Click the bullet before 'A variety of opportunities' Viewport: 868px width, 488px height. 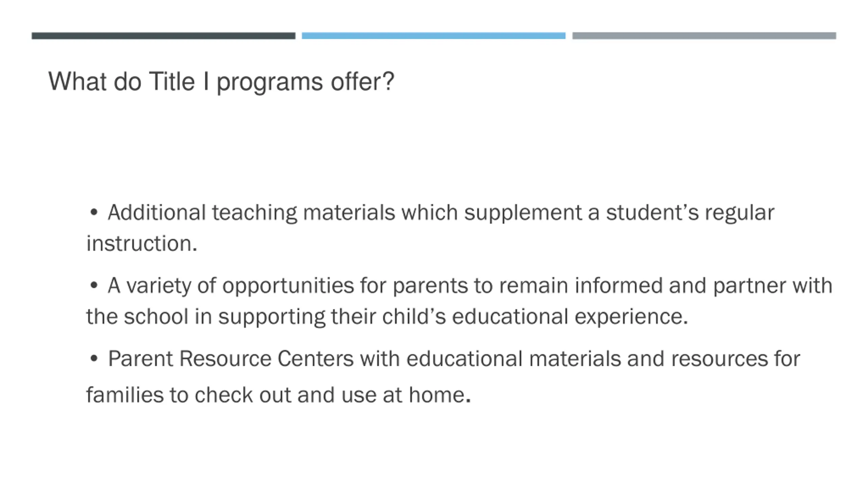(94, 286)
